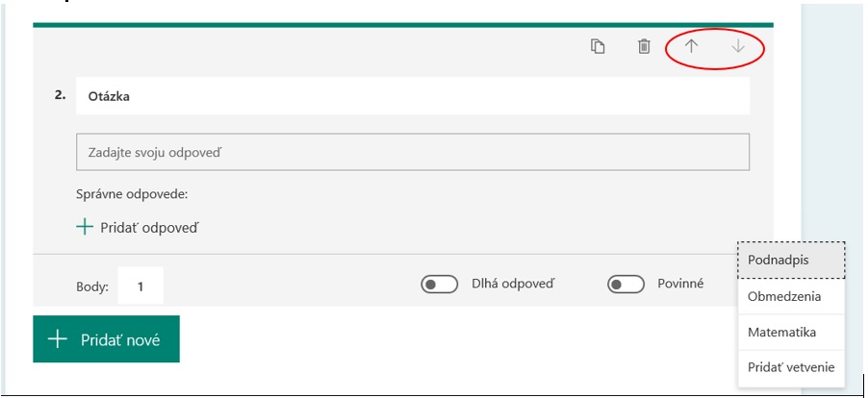The image size is (868, 398).
Task: Click the Zadajte svoju odpoveď answer box
Action: point(413,152)
